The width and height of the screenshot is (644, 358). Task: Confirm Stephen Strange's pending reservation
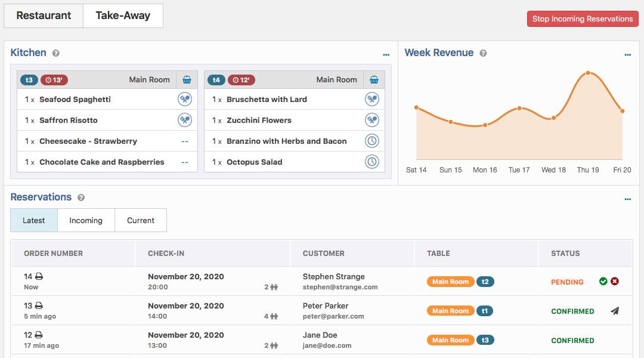tap(603, 281)
